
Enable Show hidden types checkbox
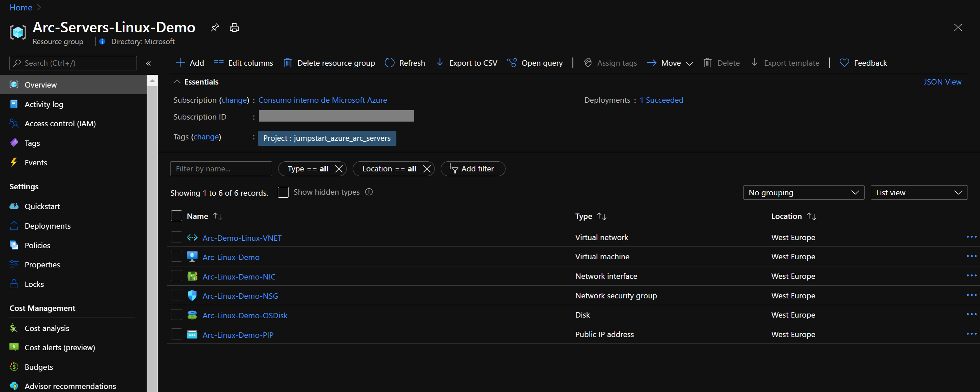point(283,192)
